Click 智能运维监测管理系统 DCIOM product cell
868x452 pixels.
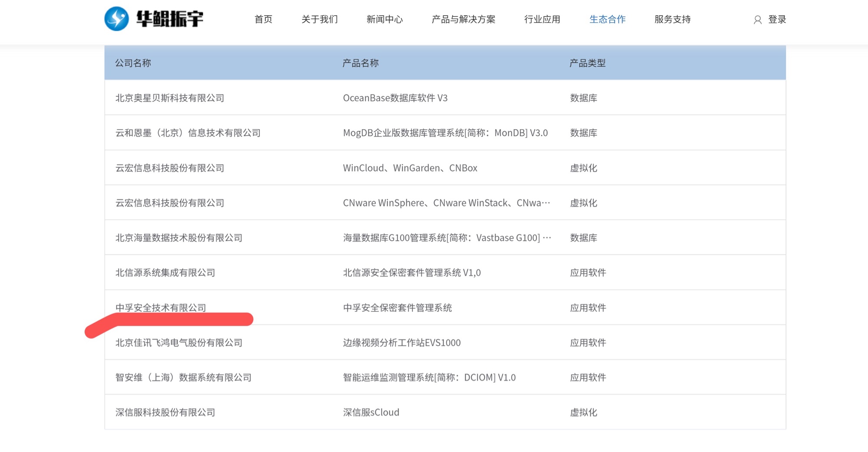tap(429, 377)
